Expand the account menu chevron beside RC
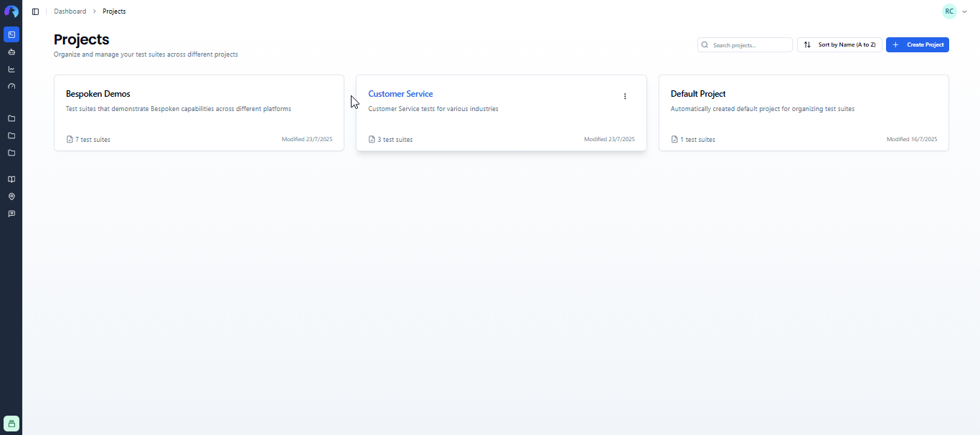980x435 pixels. [x=965, y=11]
